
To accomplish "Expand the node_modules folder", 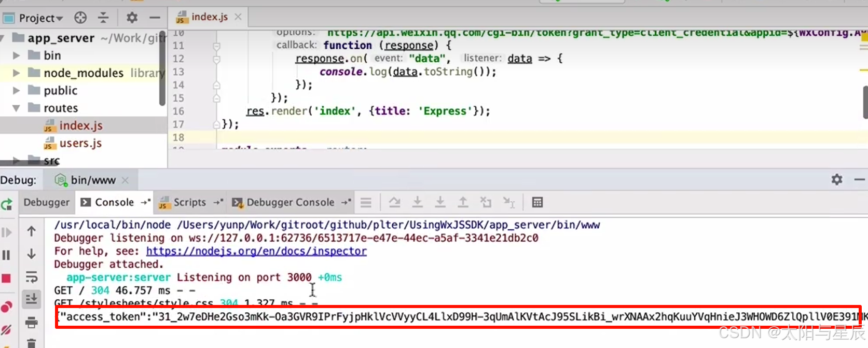I will click(x=16, y=73).
